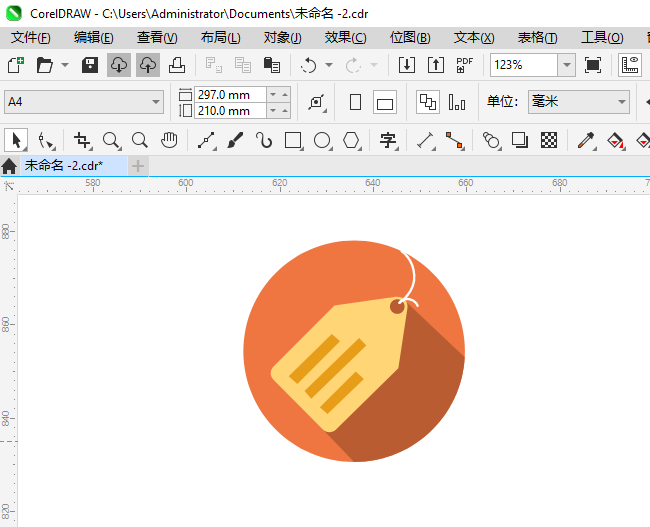The width and height of the screenshot is (650, 527).
Task: Click the Export to PDF icon
Action: coord(464,65)
